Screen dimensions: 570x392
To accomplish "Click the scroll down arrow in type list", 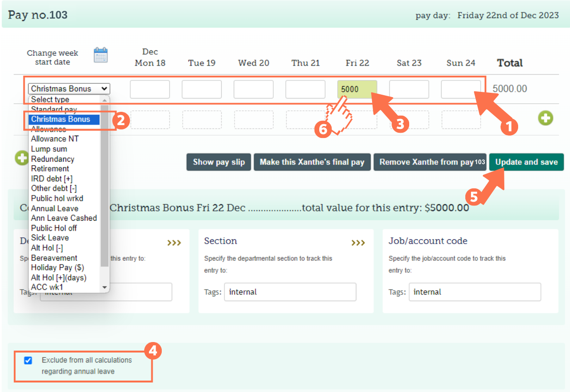I will 105,287.
